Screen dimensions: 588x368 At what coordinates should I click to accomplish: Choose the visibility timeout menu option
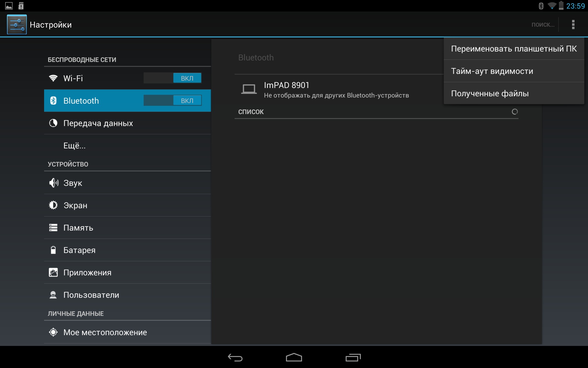pyautogui.click(x=492, y=71)
